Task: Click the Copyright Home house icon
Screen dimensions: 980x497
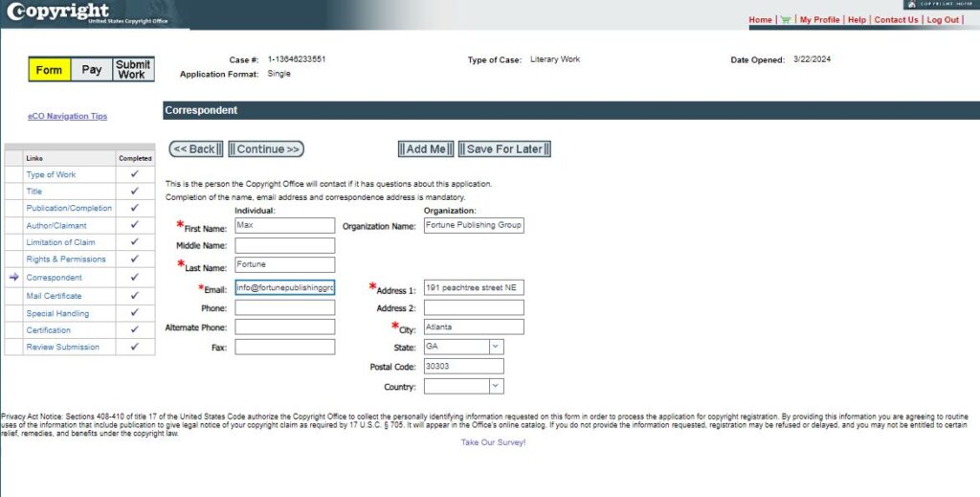Action: click(912, 4)
